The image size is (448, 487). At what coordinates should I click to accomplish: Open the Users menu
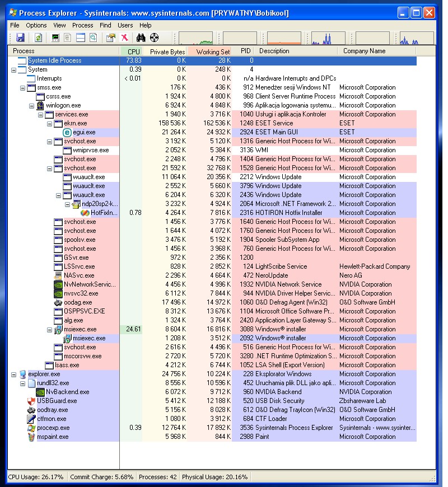click(125, 25)
